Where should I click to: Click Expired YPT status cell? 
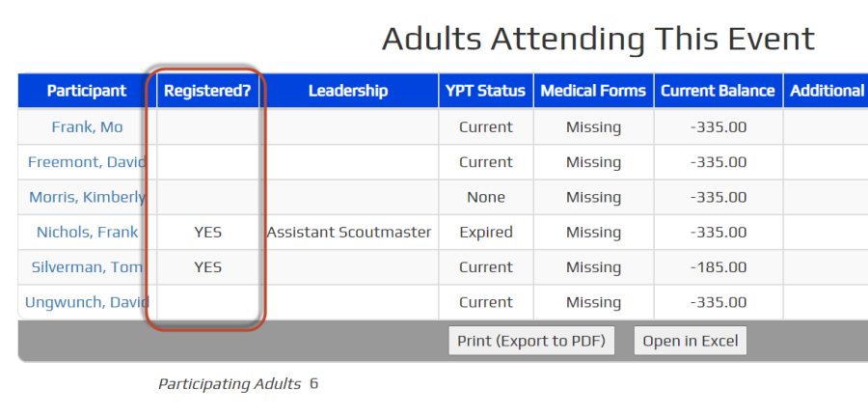(x=486, y=232)
